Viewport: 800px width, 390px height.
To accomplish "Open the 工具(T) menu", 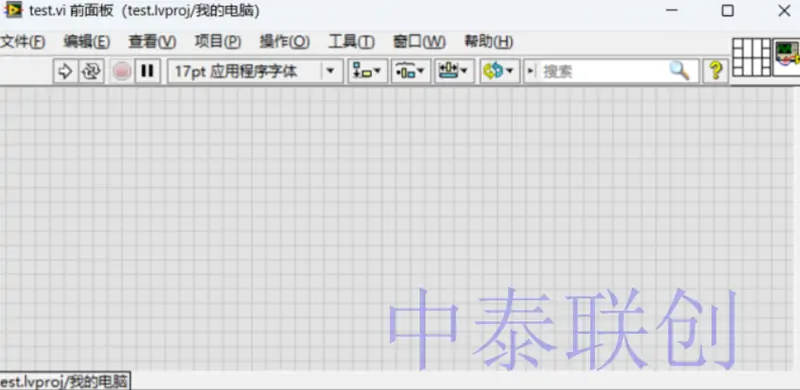I will [x=352, y=42].
